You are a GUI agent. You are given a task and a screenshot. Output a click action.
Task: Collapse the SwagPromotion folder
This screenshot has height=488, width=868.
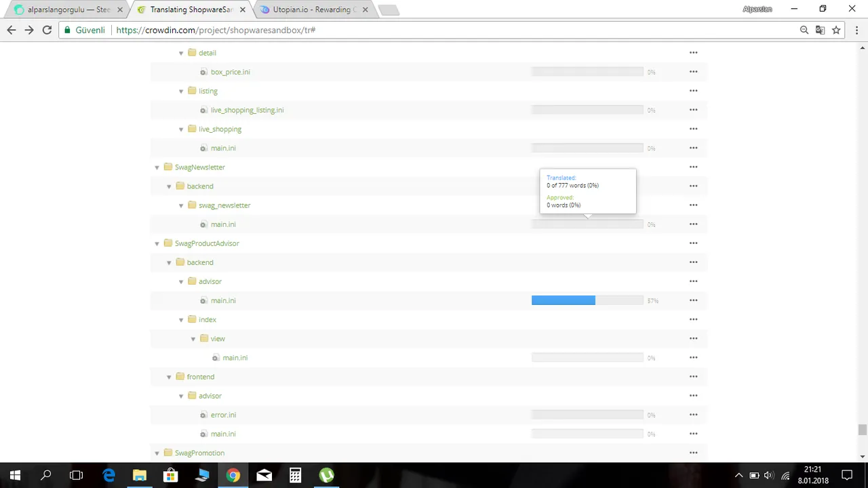point(157,453)
